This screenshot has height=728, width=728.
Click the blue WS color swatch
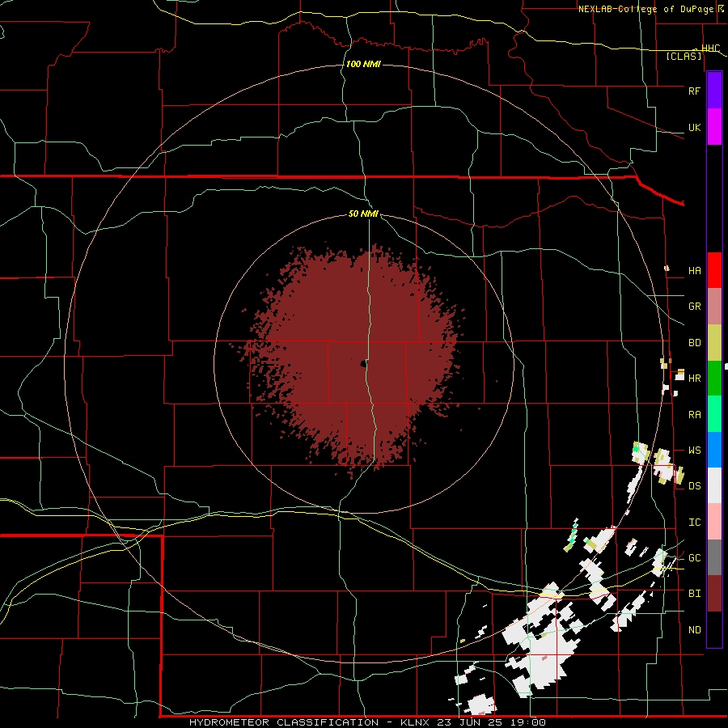click(x=714, y=450)
